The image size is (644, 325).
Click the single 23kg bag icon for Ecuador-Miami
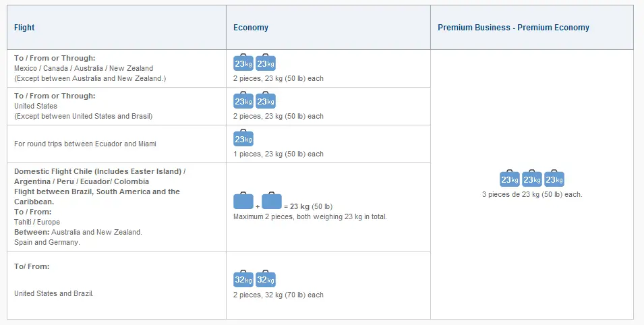(x=243, y=138)
